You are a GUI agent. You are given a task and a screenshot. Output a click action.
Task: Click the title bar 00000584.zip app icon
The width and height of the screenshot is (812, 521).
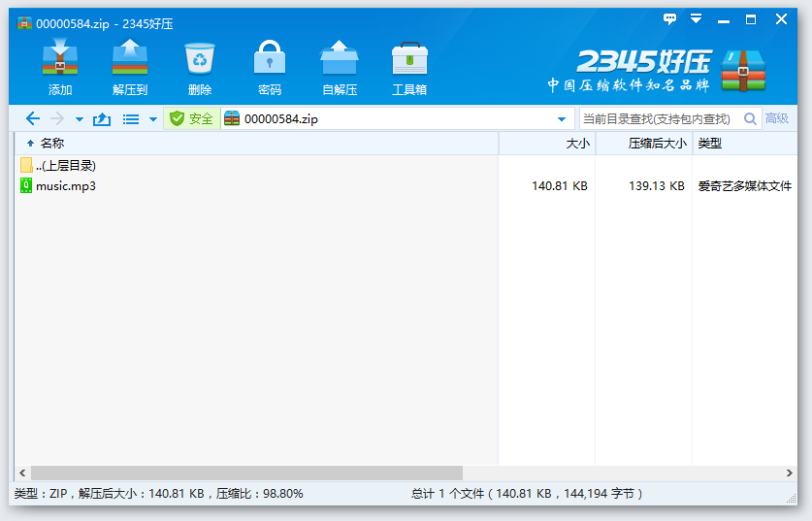(x=24, y=23)
